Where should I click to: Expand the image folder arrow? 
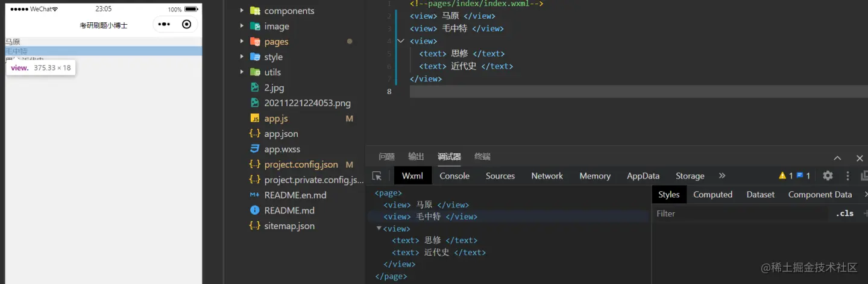point(242,26)
